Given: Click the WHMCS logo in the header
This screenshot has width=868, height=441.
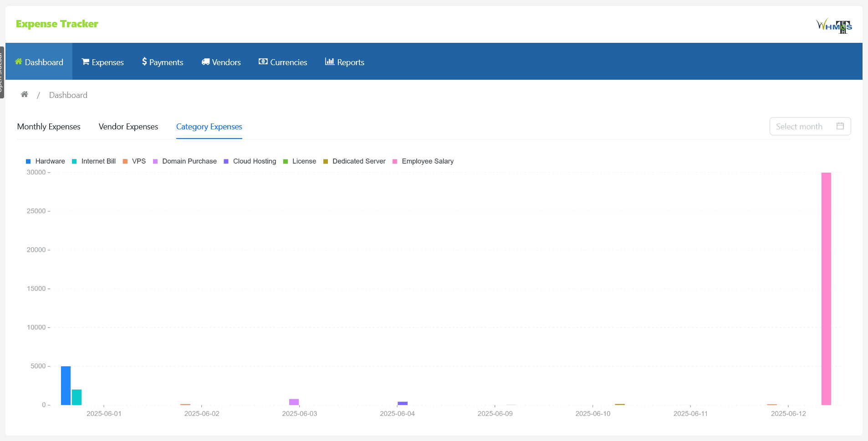Looking at the screenshot, I should click(833, 26).
